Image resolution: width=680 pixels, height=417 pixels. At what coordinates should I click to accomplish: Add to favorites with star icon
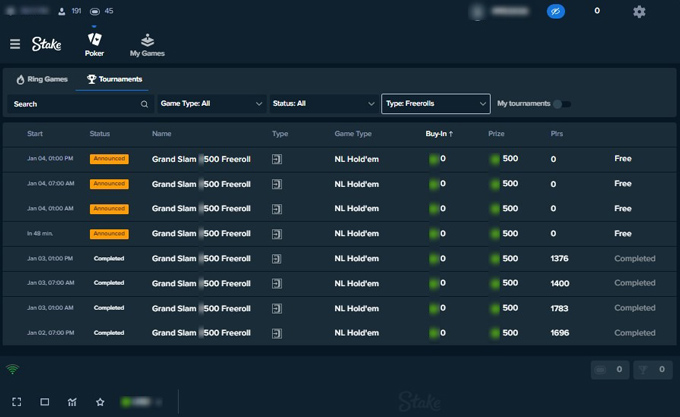100,402
